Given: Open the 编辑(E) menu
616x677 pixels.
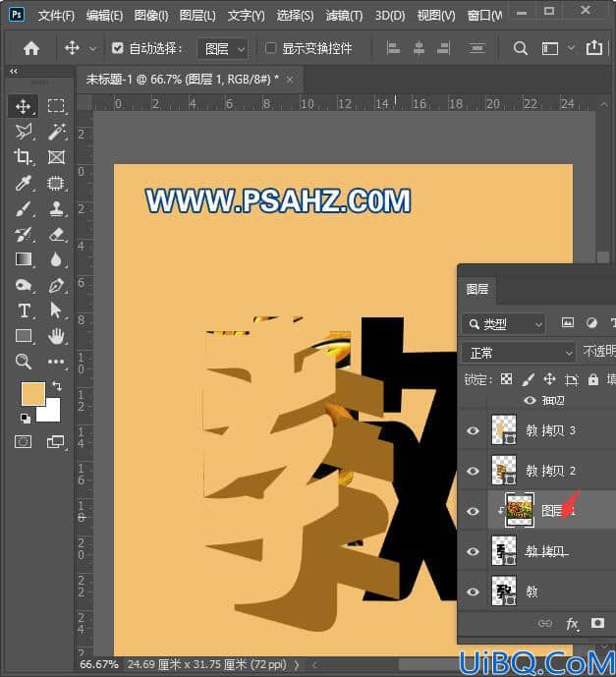Looking at the screenshot, I should coord(104,16).
